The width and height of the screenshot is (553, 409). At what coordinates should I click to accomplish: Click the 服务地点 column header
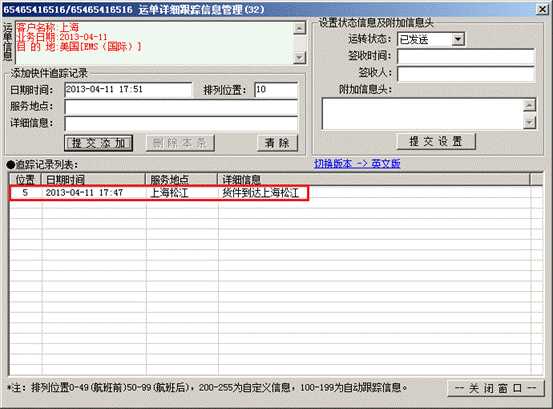(182, 179)
